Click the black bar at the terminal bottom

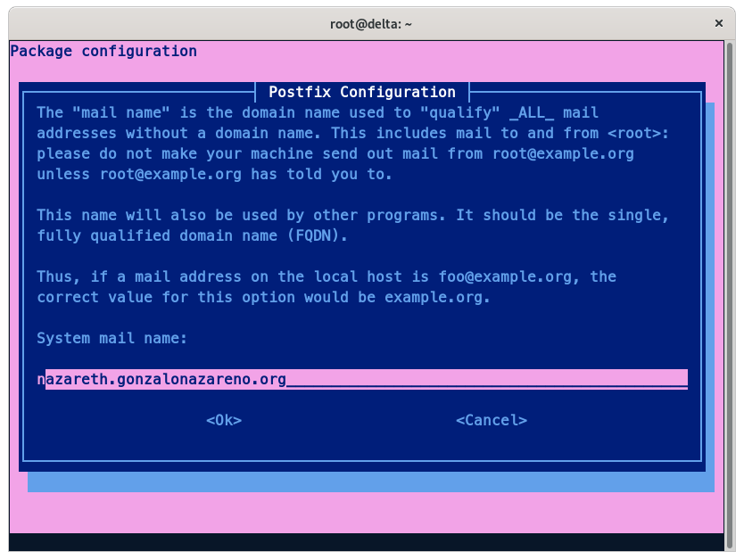click(371, 541)
